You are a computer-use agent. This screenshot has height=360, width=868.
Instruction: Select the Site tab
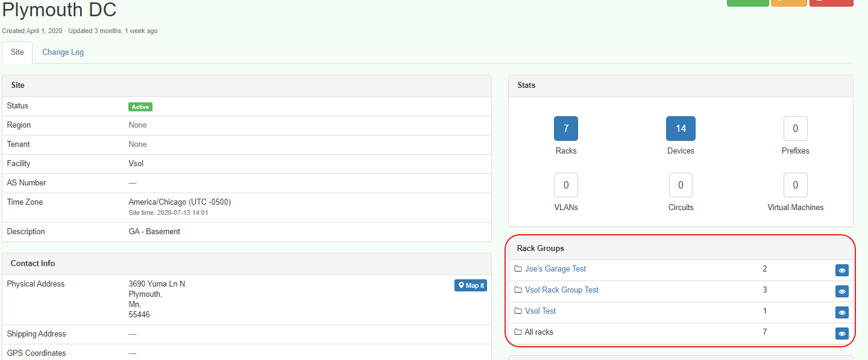coord(17,52)
